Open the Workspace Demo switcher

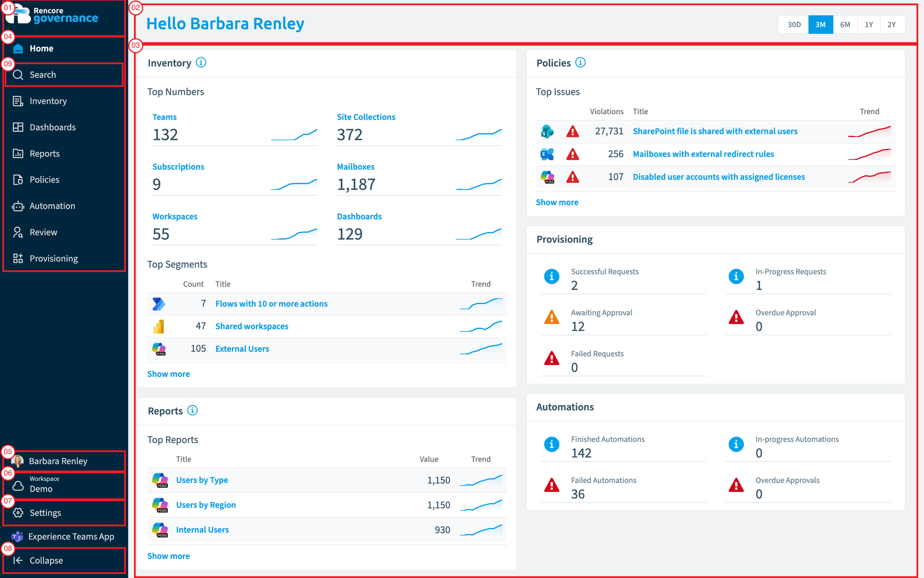pyautogui.click(x=64, y=486)
